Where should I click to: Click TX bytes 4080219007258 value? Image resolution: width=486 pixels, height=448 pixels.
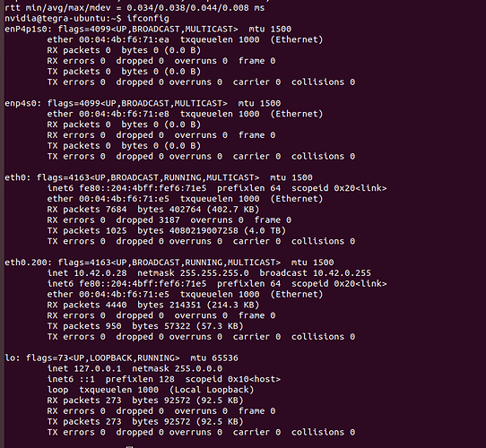click(204, 231)
